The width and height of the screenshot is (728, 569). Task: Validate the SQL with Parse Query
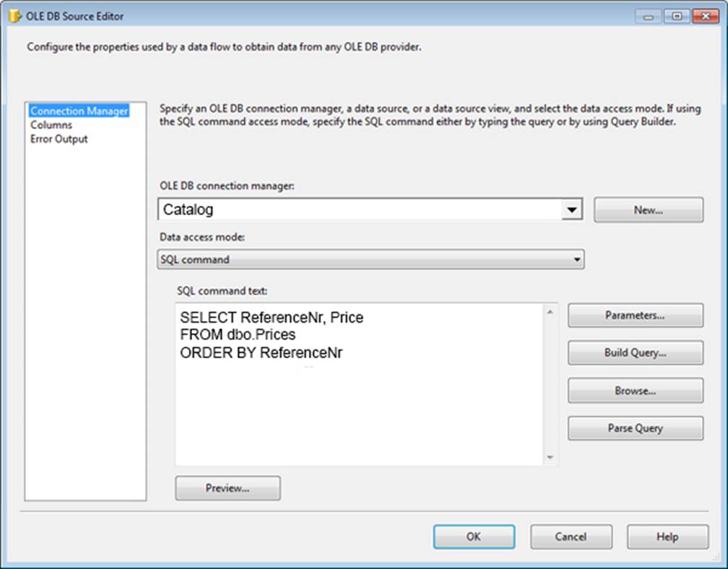[x=635, y=428]
